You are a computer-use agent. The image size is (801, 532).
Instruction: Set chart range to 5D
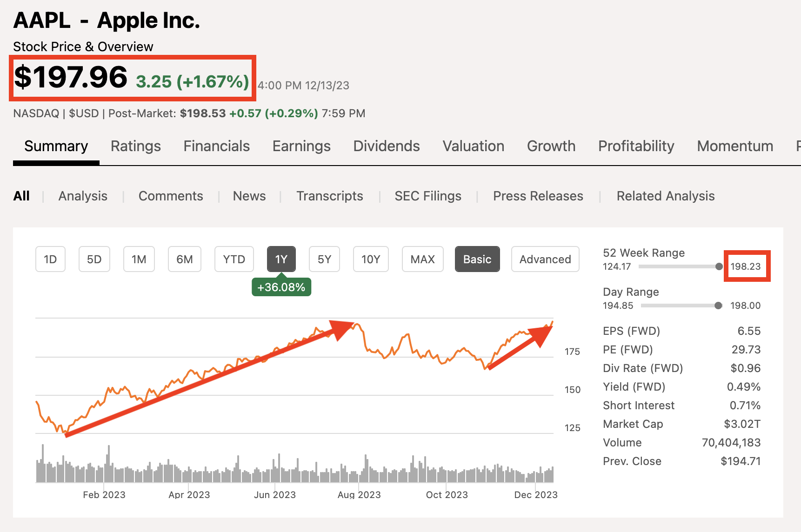pos(94,259)
